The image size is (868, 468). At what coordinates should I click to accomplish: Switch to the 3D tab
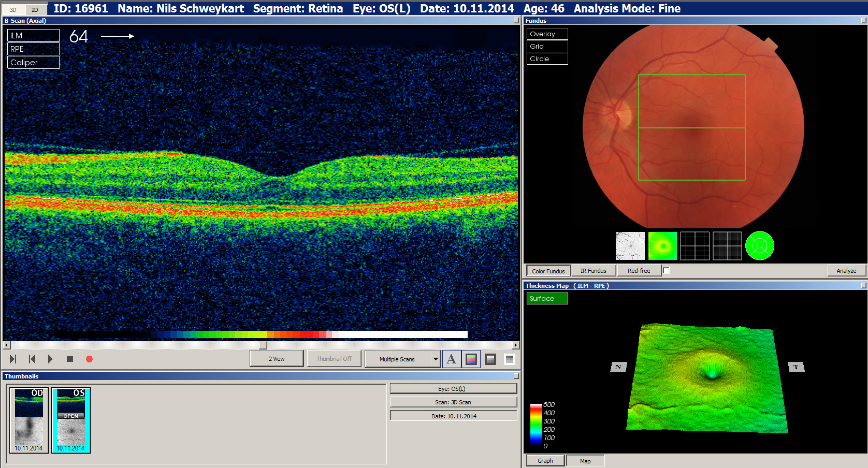click(x=13, y=10)
